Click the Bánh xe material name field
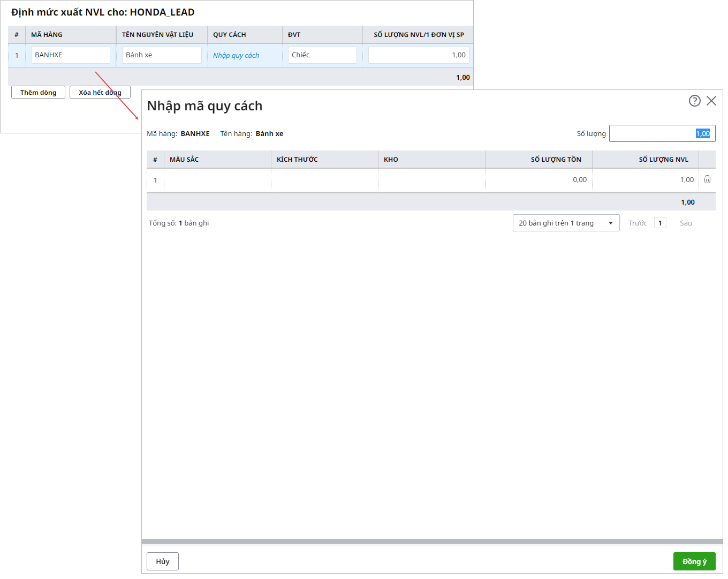The image size is (728, 579). click(162, 55)
